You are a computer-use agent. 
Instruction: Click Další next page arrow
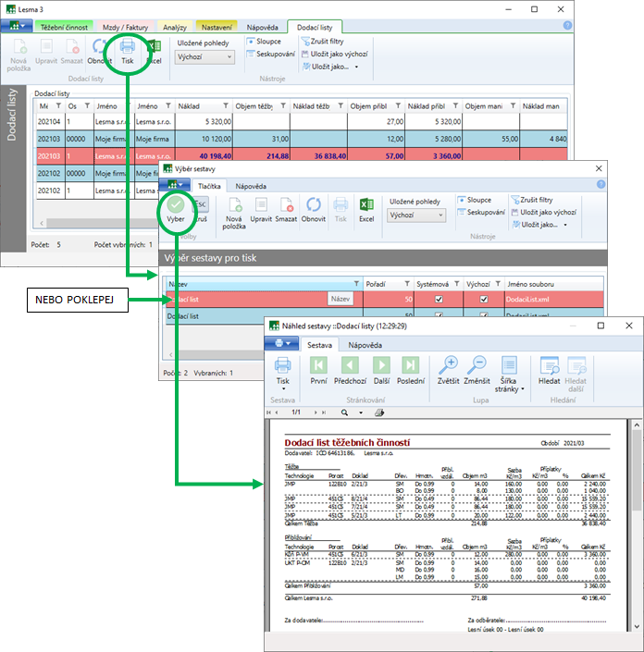(x=380, y=366)
